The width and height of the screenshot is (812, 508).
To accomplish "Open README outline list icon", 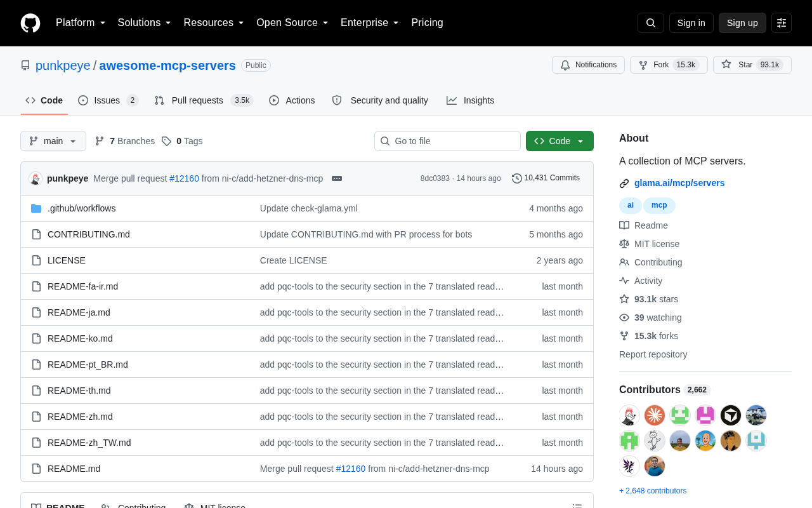I will (x=577, y=506).
